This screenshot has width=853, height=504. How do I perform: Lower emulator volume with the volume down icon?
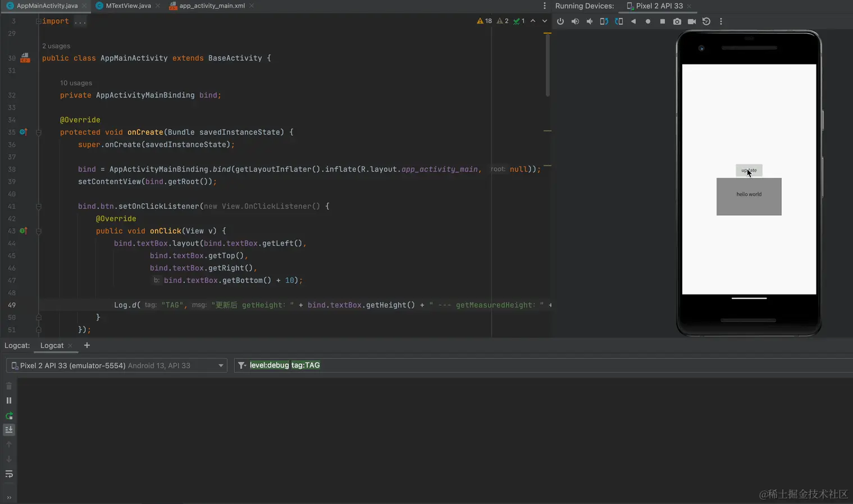coord(590,21)
